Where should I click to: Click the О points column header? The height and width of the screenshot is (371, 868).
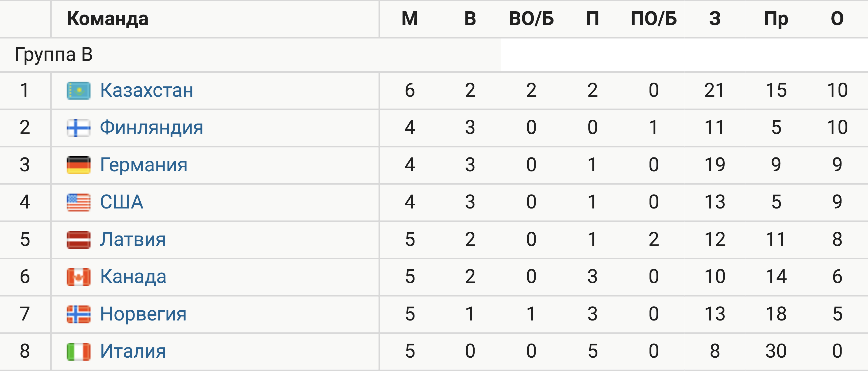coord(837,18)
